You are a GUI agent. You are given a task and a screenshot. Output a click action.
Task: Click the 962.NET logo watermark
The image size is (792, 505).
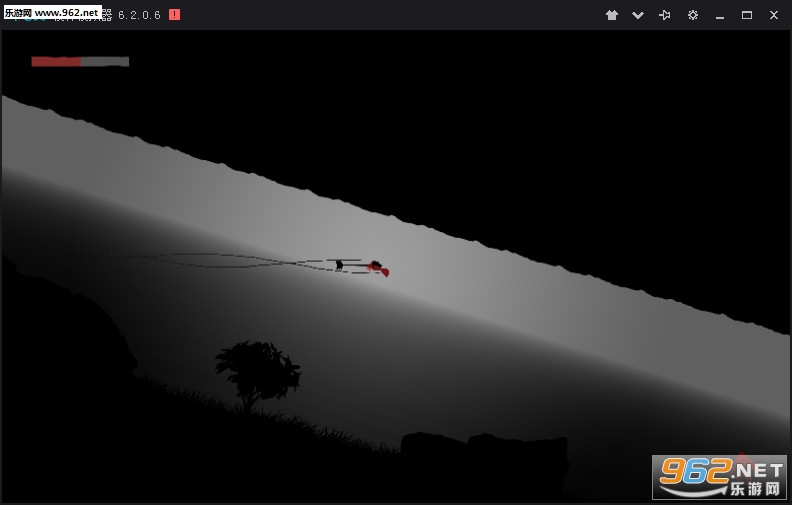tap(719, 476)
